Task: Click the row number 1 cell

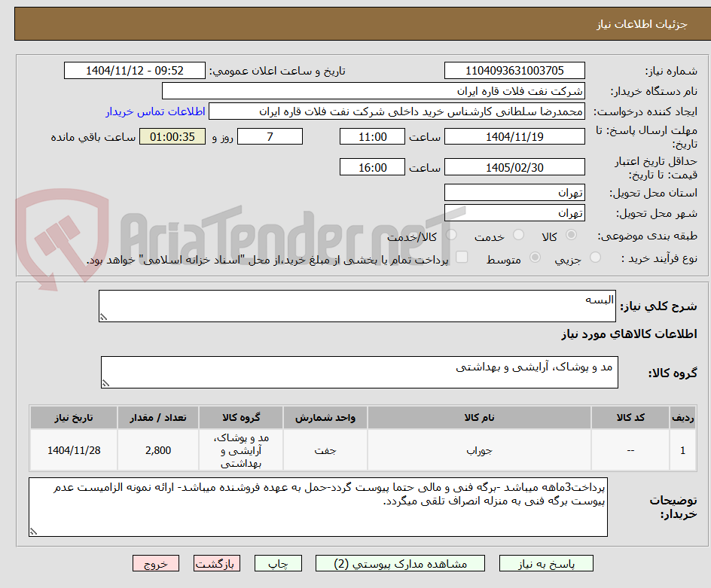Action: tap(683, 450)
